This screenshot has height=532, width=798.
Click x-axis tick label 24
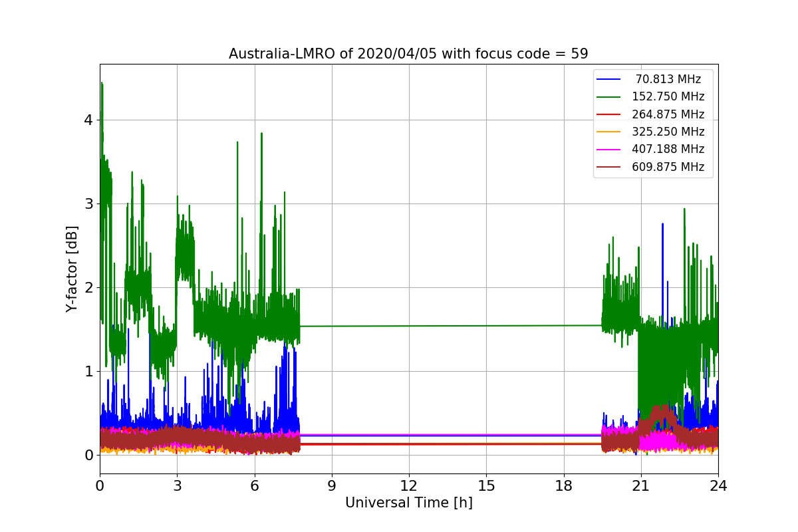point(718,486)
